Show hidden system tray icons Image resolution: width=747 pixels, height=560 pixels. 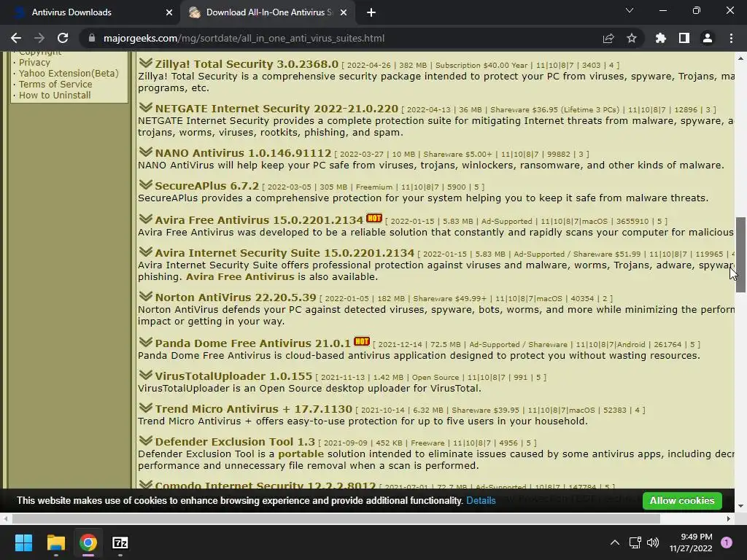615,542
